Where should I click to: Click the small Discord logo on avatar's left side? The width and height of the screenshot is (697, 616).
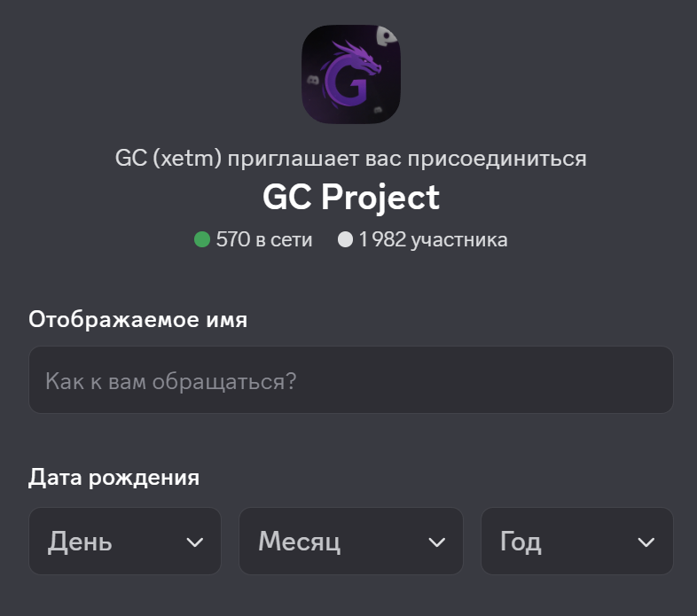pos(313,79)
